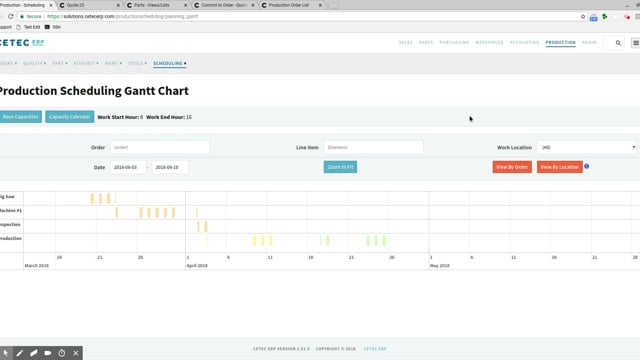Click the Cetec ERP footer link
Image resolution: width=640 pixels, height=360 pixels.
(375, 349)
